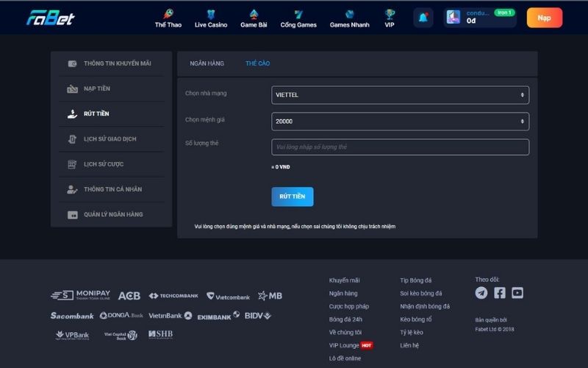Open the Cược hợp pháp footer link
588x368 pixels.
point(348,306)
